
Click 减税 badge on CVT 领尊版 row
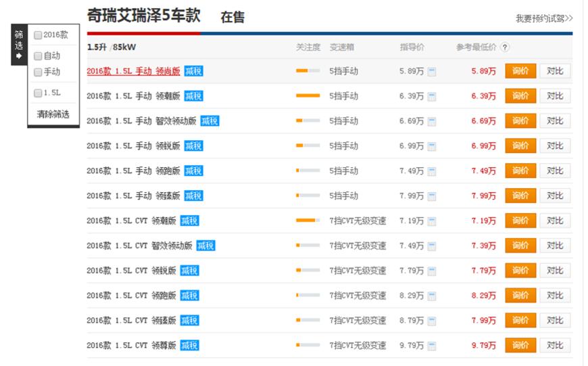pyautogui.click(x=189, y=345)
